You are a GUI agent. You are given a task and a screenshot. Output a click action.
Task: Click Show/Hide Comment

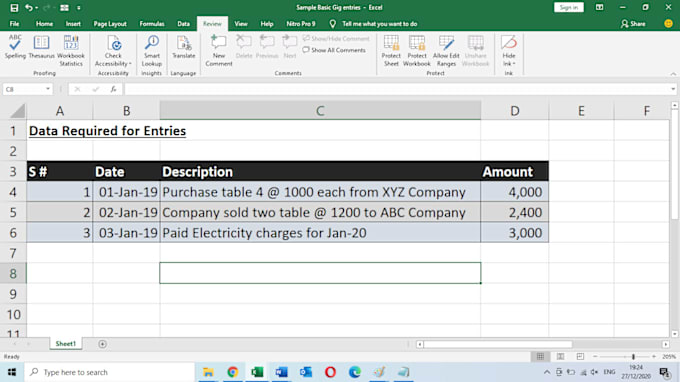[336, 39]
